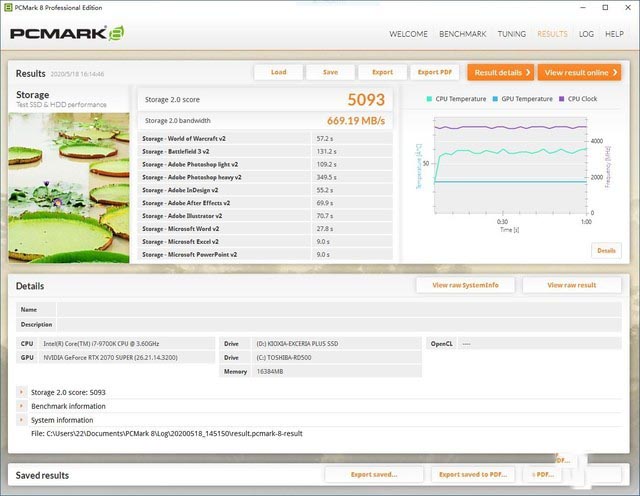
Task: Open the Tuning tab
Action: point(511,34)
